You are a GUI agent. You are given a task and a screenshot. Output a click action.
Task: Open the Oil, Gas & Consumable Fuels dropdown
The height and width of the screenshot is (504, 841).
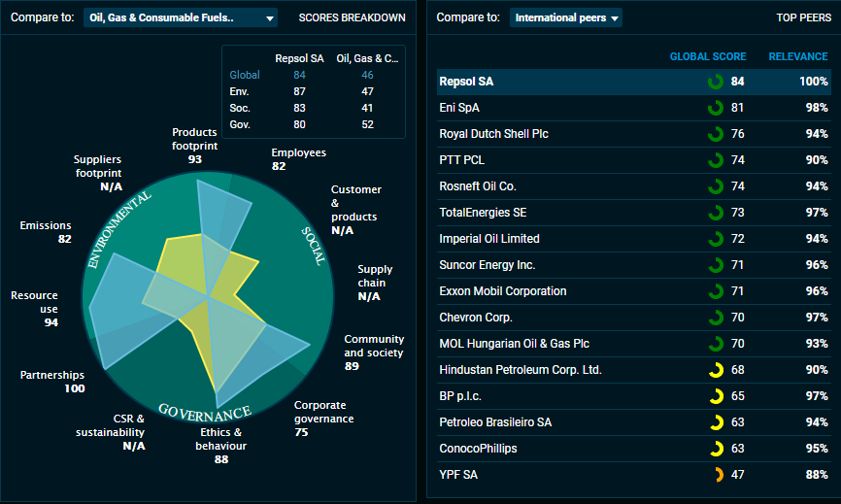pos(181,17)
